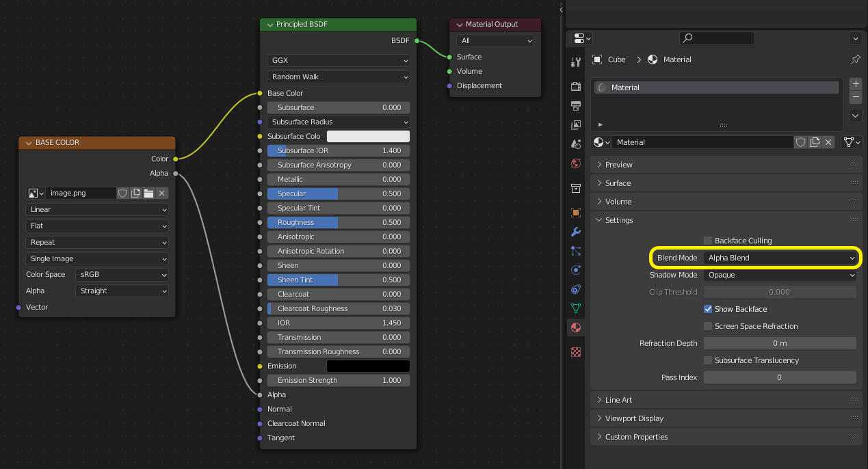Disable Show Backface
868x469 pixels.
coord(708,309)
